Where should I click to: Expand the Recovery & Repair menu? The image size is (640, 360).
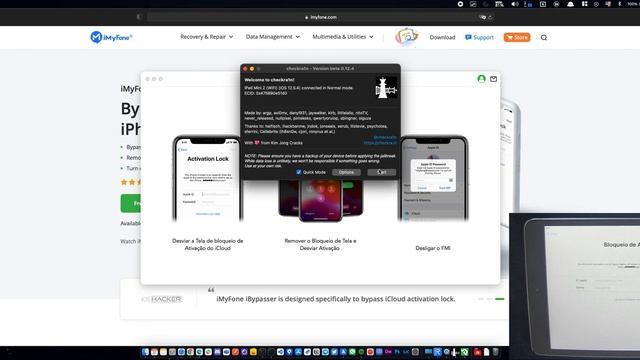coord(207,37)
